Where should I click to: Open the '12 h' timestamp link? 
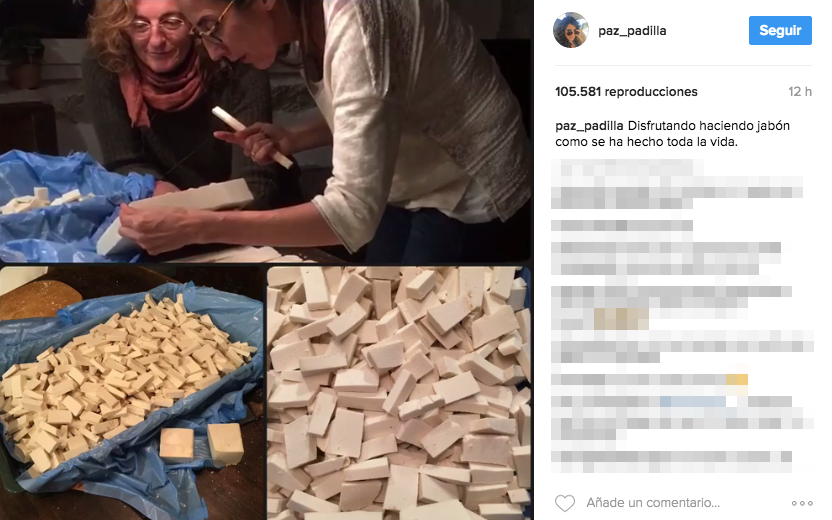coord(800,92)
